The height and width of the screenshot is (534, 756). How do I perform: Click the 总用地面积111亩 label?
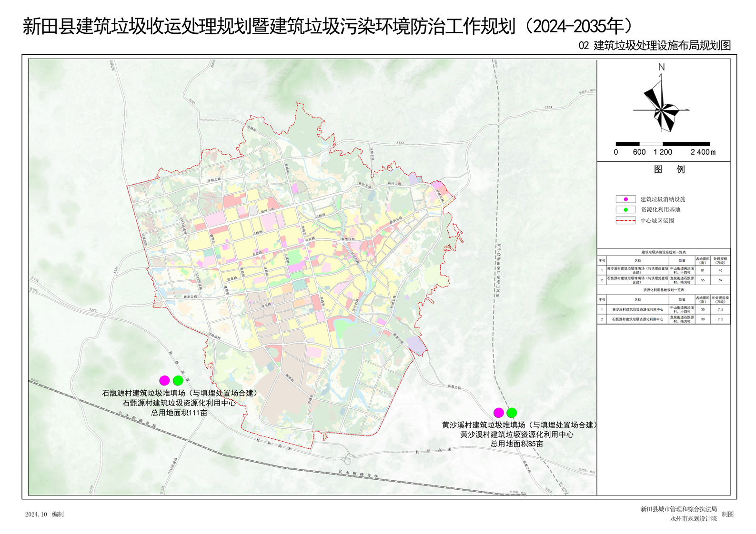coord(179,413)
